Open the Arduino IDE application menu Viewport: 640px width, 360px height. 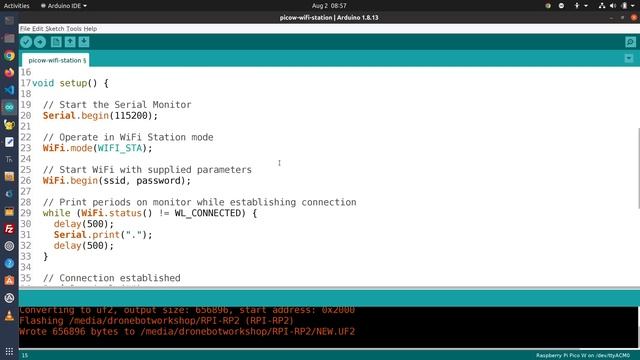click(x=64, y=6)
